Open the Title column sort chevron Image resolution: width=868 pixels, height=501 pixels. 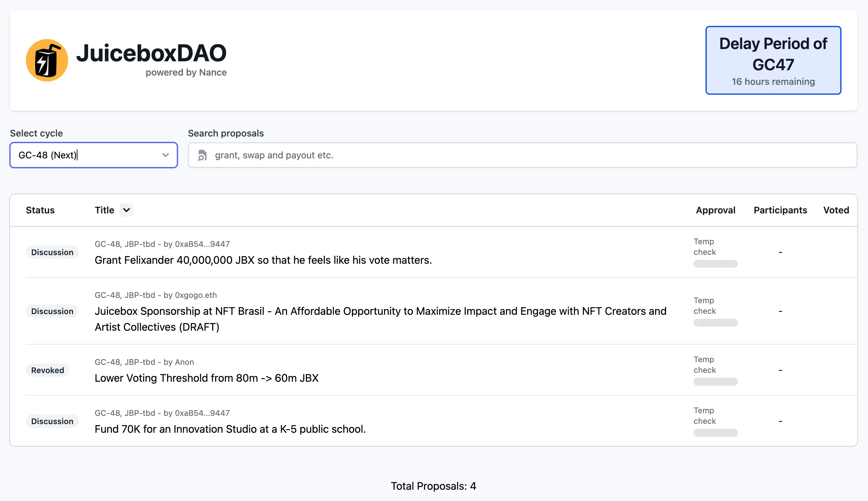coord(126,210)
